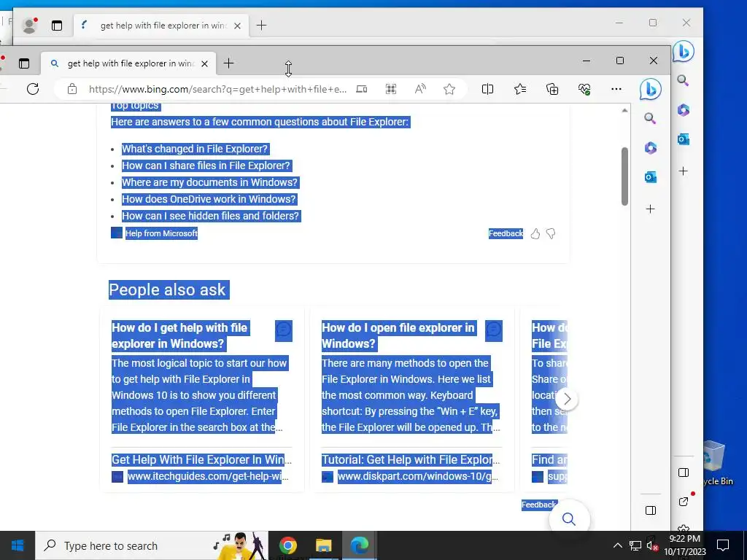Image resolution: width=747 pixels, height=560 pixels.
Task: Open 'What's changed in File Explorer?' link
Action: (195, 149)
